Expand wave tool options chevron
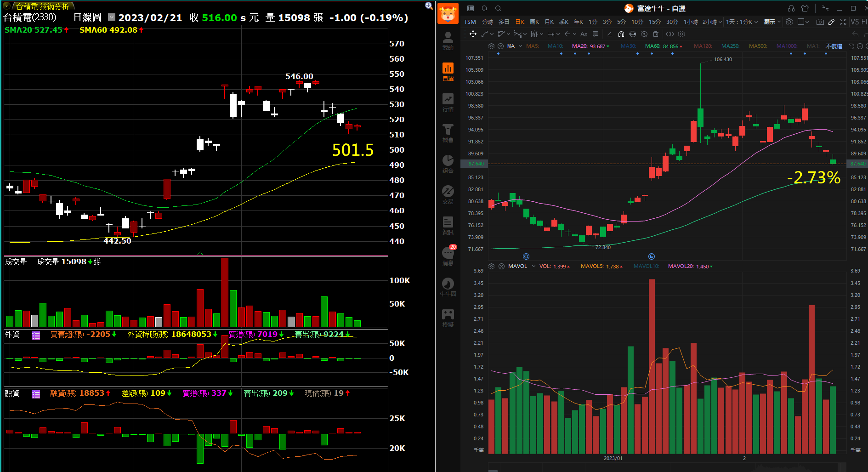 tap(525, 34)
